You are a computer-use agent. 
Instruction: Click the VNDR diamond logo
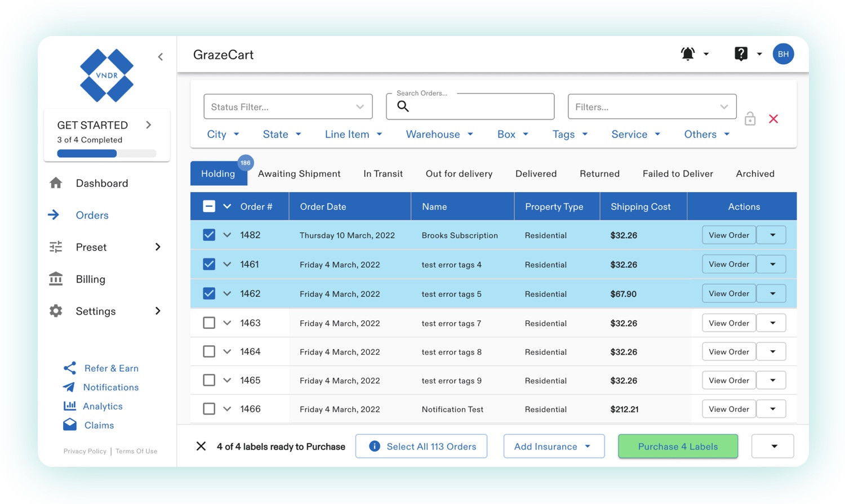(x=106, y=75)
